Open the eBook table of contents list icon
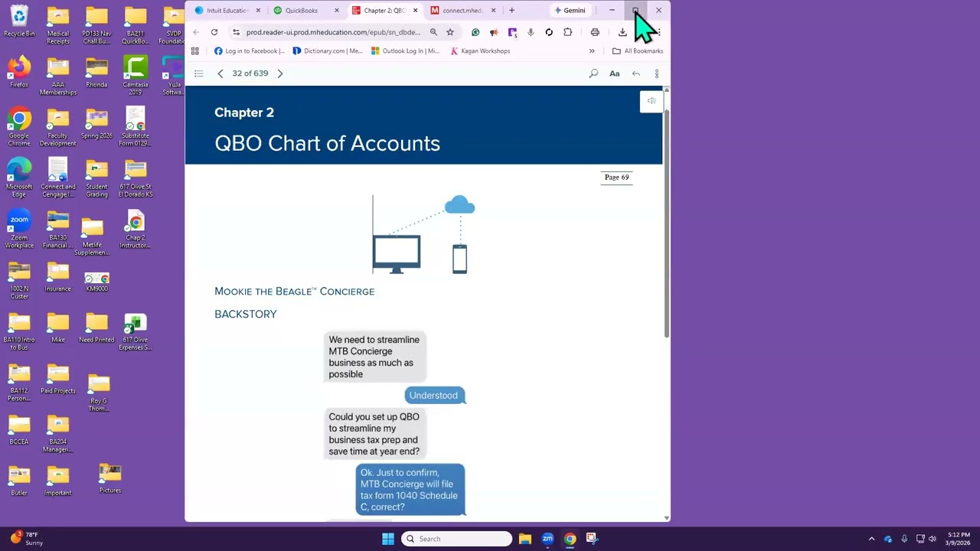Viewport: 980px width, 551px height. [x=199, y=73]
